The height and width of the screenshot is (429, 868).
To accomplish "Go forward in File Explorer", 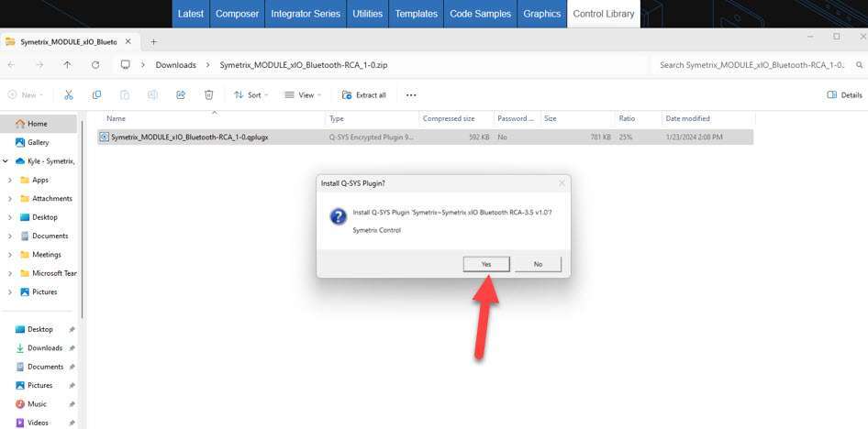I will tap(39, 65).
